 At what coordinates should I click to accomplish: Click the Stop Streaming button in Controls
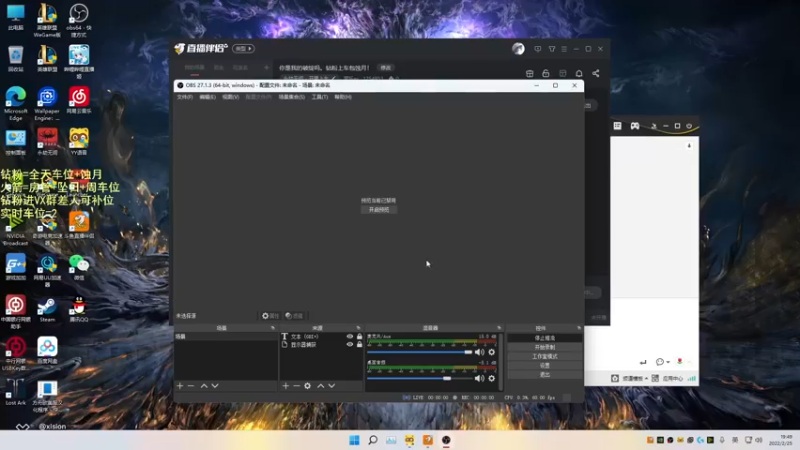click(x=545, y=338)
